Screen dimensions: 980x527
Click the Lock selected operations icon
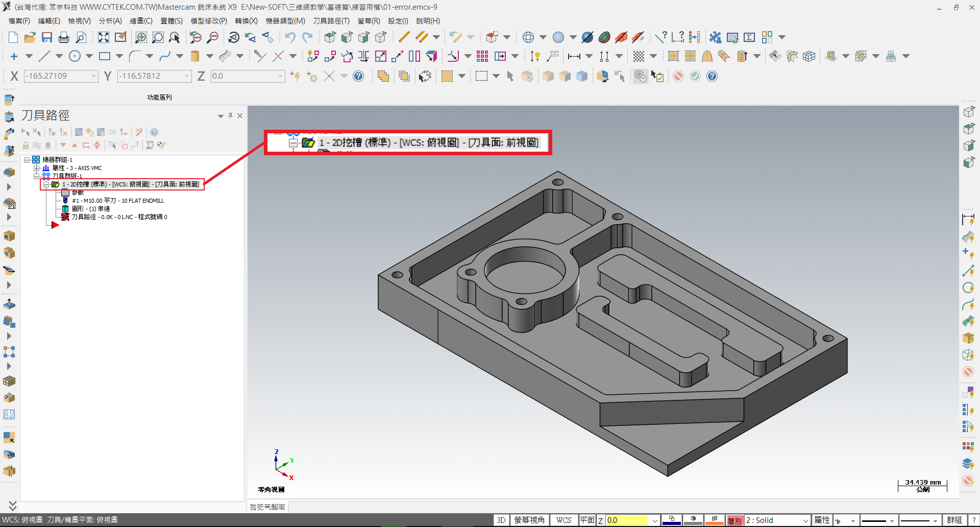point(26,145)
